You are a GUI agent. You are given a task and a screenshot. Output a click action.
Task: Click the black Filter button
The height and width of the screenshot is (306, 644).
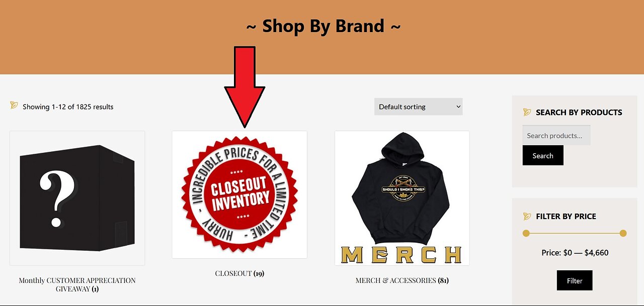point(575,280)
